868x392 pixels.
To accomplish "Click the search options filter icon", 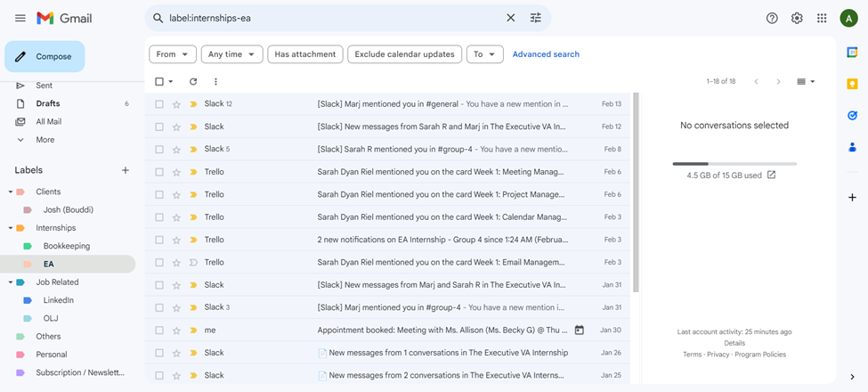I will coord(536,18).
